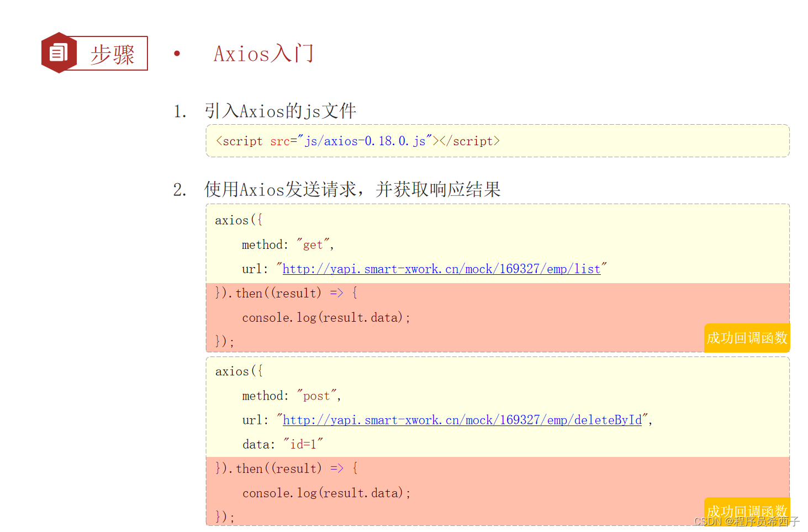Click the second 成功回调函数 yellow label
The width and height of the screenshot is (808, 532).
click(x=747, y=511)
